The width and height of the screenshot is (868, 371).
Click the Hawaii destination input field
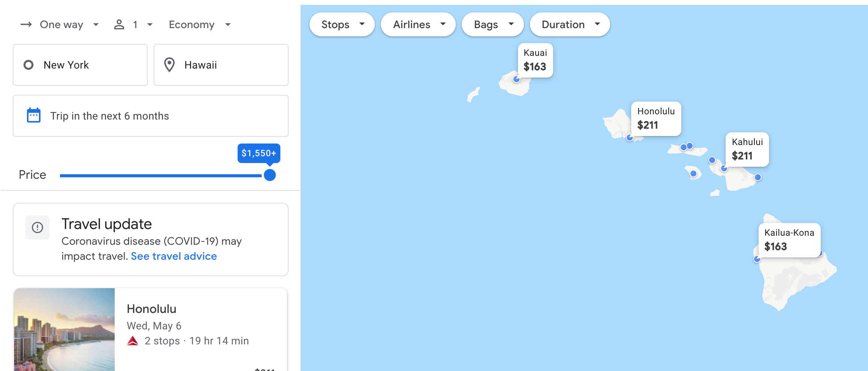221,65
